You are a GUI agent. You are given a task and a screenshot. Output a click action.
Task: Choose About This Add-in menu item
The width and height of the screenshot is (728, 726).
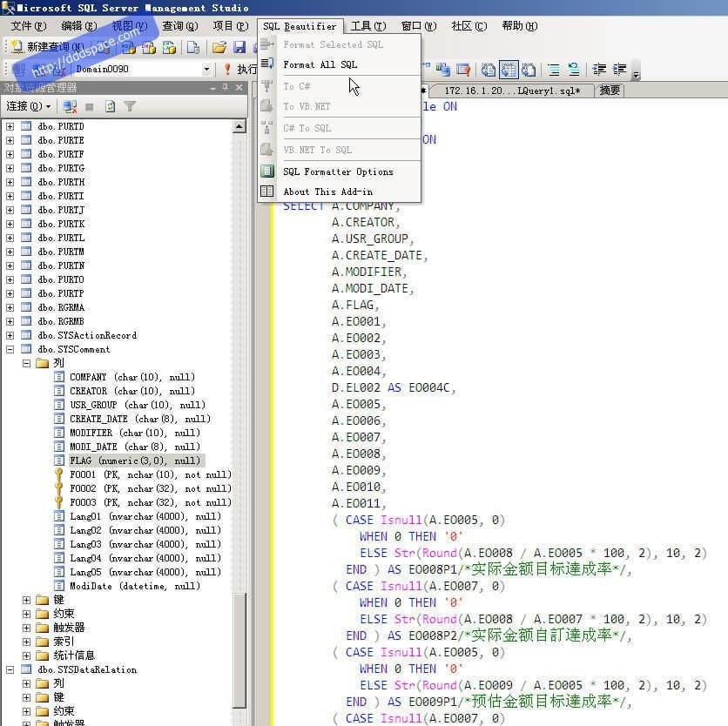coord(327,192)
